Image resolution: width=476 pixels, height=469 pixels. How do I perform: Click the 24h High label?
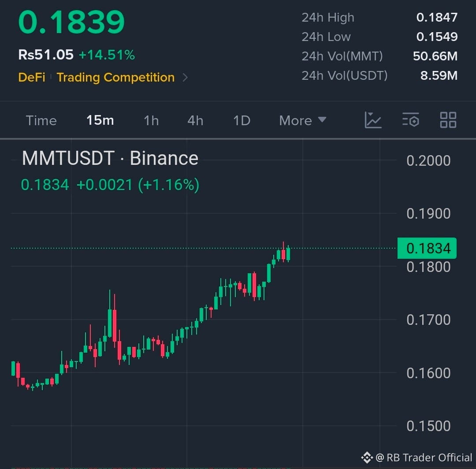[x=328, y=18]
